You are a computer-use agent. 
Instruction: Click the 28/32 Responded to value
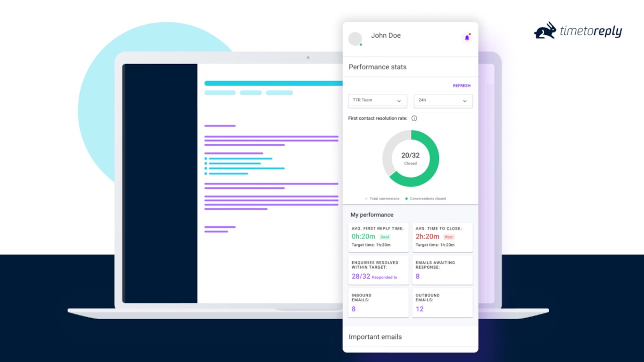(374, 277)
